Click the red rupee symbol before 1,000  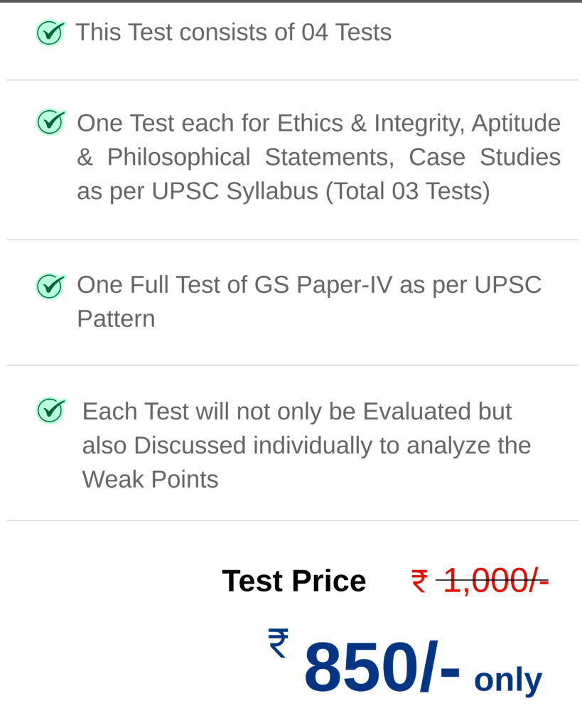pyautogui.click(x=419, y=582)
